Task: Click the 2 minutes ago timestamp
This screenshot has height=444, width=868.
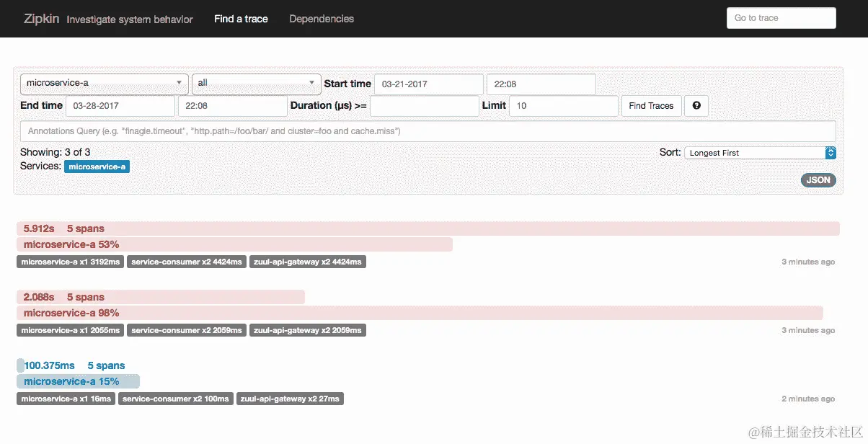Action: pyautogui.click(x=808, y=399)
